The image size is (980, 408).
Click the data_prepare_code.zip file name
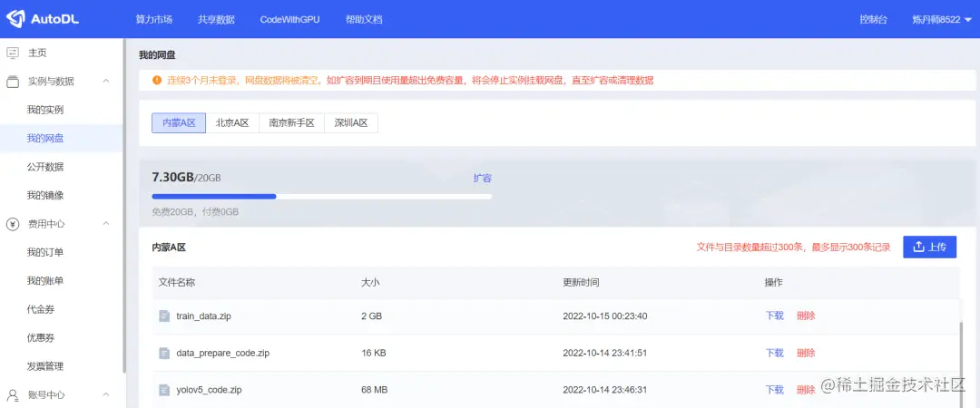tap(222, 353)
